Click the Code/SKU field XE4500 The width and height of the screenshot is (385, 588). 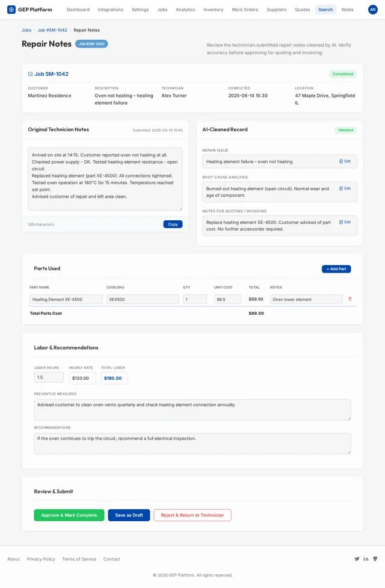click(143, 299)
